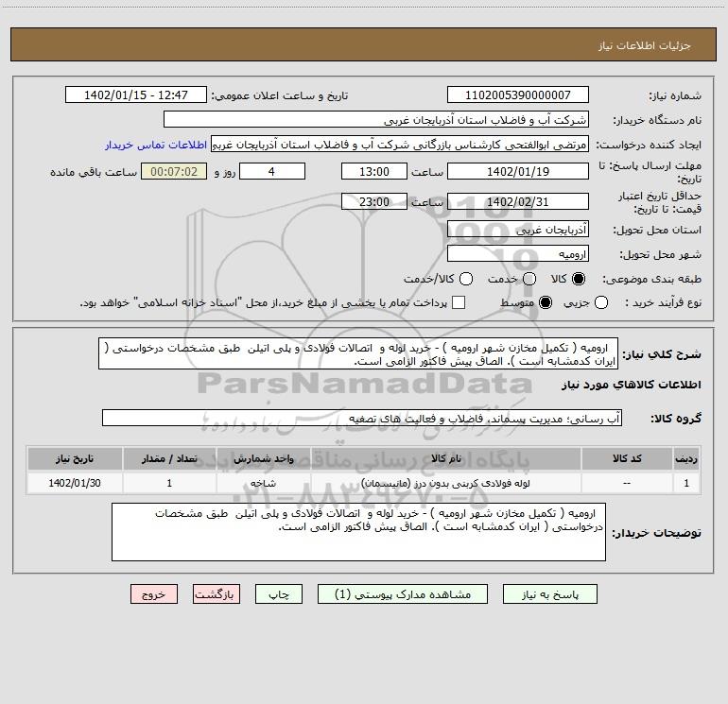
Task: Open the اطلاعات تماس خریدار link
Action: [x=156, y=145]
